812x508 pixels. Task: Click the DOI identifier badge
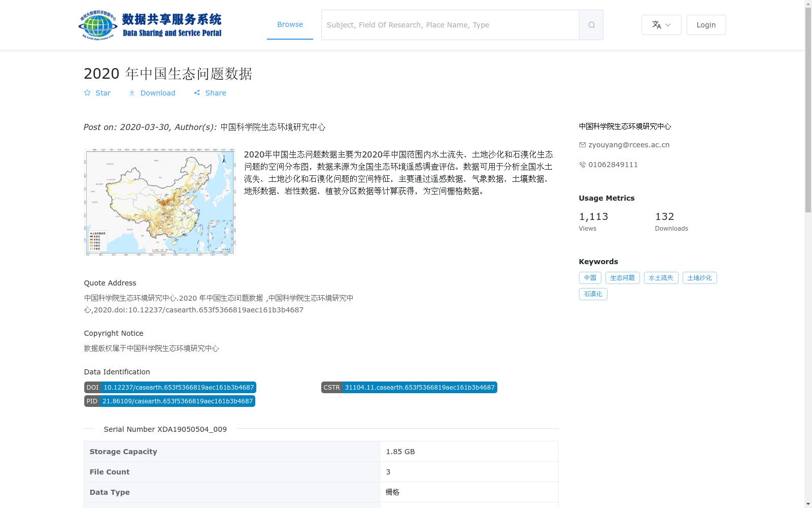pos(170,388)
